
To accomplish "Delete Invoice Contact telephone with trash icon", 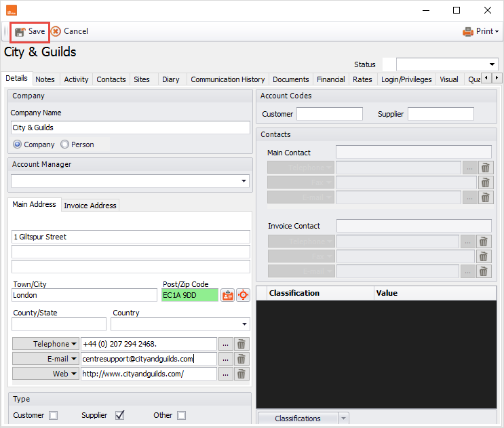I will 484,241.
